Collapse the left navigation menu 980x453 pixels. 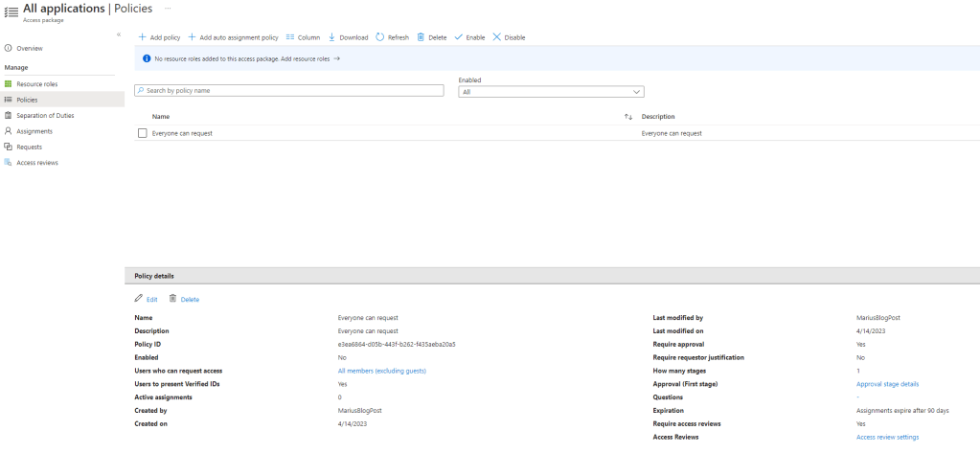119,34
